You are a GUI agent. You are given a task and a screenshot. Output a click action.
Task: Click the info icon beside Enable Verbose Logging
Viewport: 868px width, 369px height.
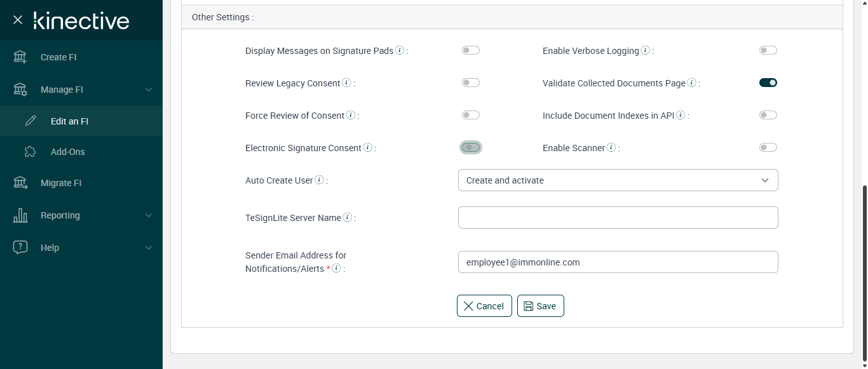coord(645,50)
